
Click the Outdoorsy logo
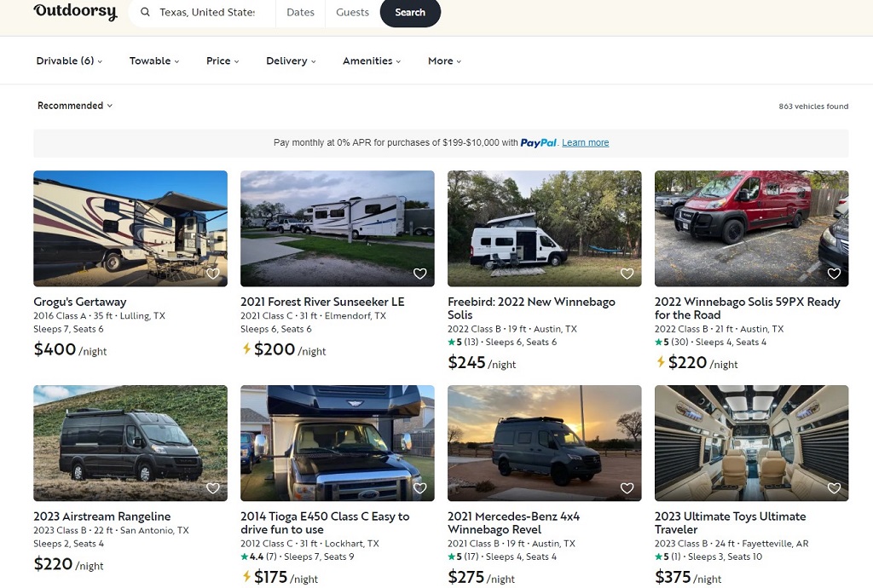75,12
